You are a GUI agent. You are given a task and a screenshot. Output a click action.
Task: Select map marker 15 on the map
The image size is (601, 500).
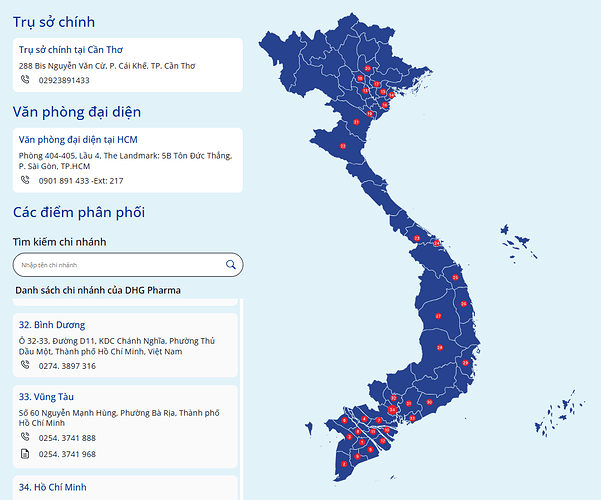click(x=383, y=92)
